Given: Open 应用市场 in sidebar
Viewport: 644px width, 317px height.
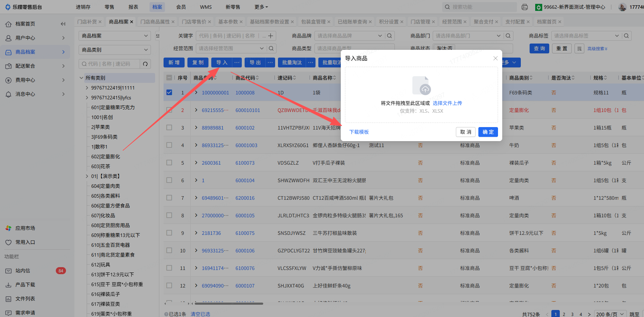Looking at the screenshot, I should pos(25,228).
